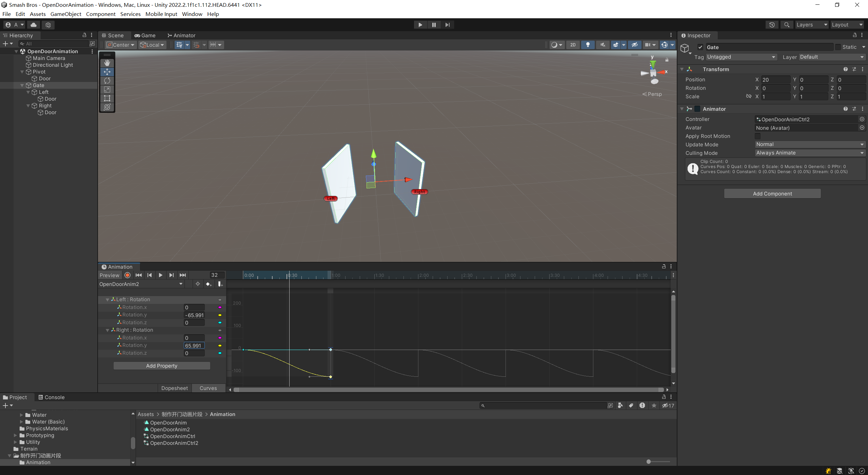Click the project icon size slider
The image size is (868, 475).
658,461
